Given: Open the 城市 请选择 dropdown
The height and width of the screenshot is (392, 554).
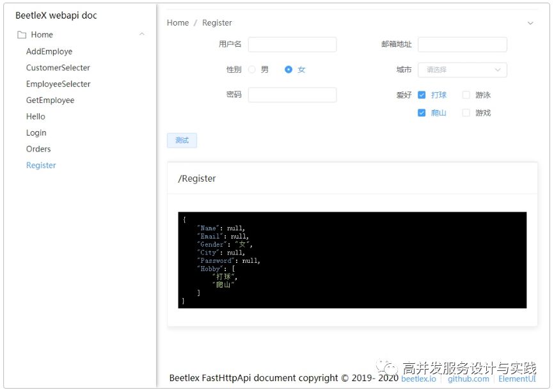Looking at the screenshot, I should pyautogui.click(x=462, y=70).
